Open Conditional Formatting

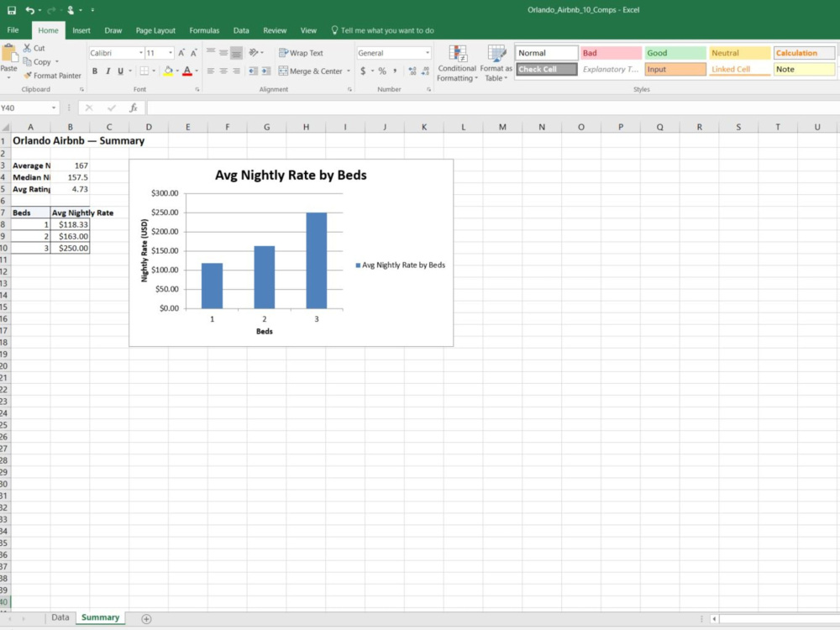click(457, 63)
